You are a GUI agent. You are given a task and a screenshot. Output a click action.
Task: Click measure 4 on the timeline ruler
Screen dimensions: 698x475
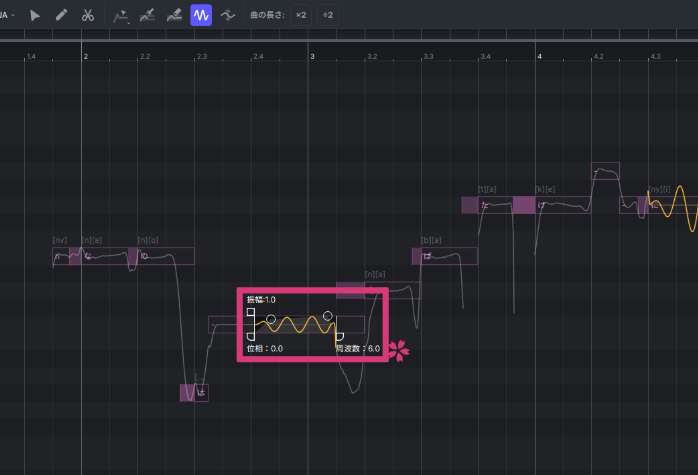click(x=539, y=57)
